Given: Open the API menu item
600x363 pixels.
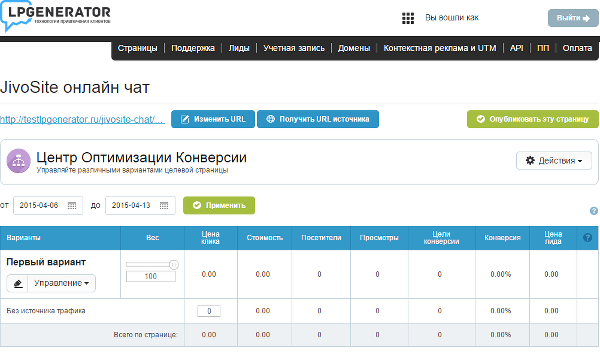Looking at the screenshot, I should click(x=516, y=48).
